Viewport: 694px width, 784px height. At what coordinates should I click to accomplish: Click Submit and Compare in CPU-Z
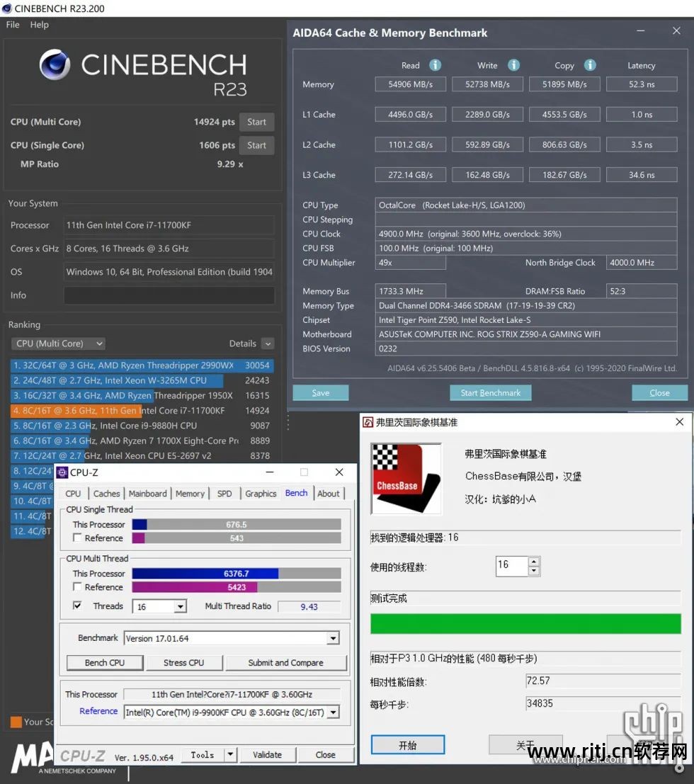point(285,662)
